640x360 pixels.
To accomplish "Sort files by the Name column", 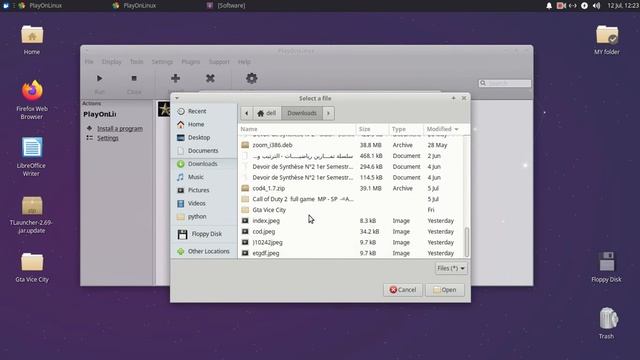I will (297, 129).
